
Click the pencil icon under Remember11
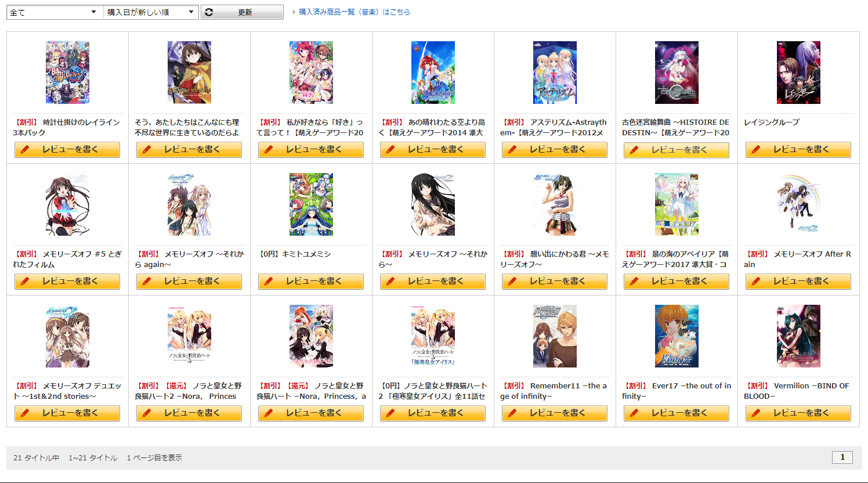click(512, 413)
